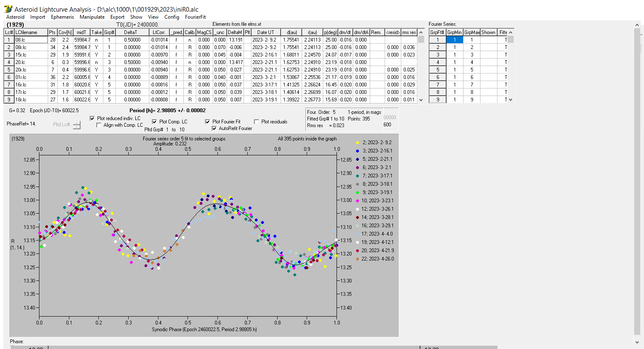
Task: Click the PhaseRef= 14. label
Action: click(x=22, y=124)
